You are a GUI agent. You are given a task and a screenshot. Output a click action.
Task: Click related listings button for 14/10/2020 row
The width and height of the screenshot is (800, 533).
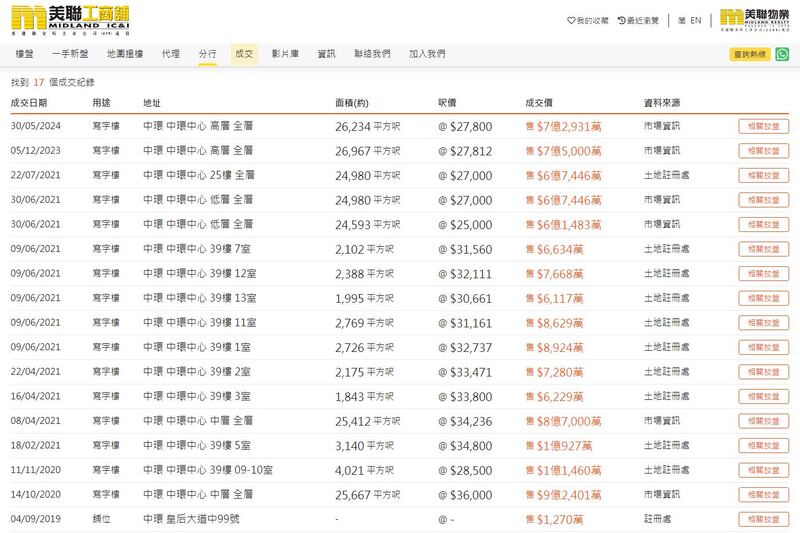pyautogui.click(x=763, y=494)
